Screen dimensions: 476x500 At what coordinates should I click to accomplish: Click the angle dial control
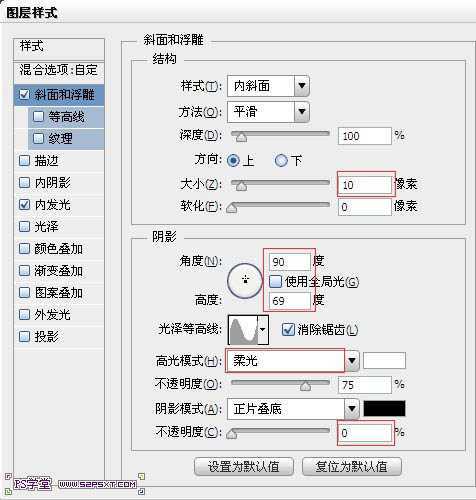[245, 281]
